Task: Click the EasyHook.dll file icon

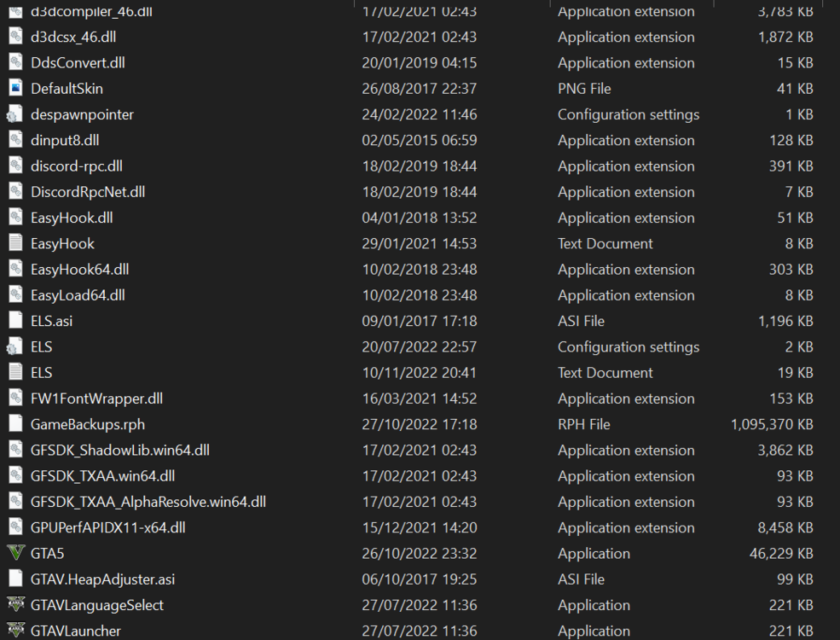Action: (15, 217)
